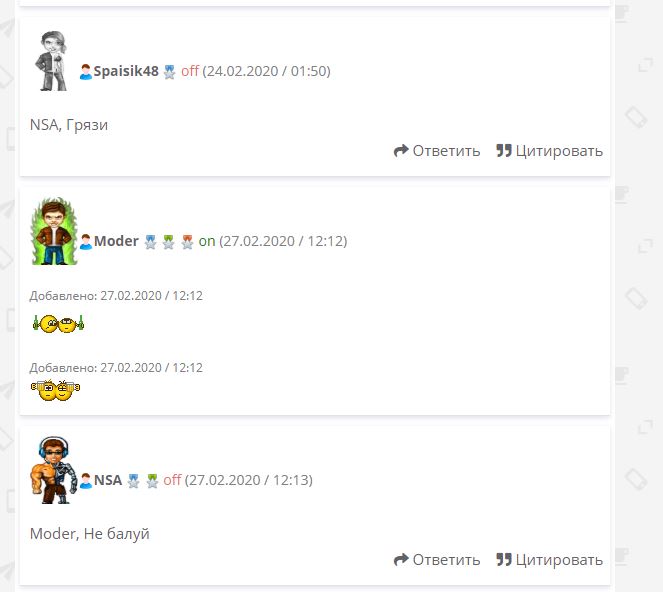Quote Spaisik48's post with Цитировать
Image resolution: width=663 pixels, height=592 pixels.
549,151
